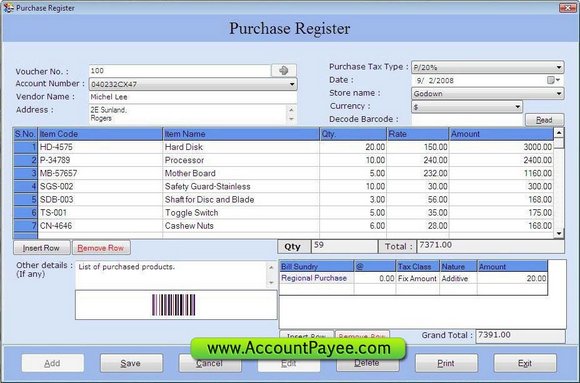The height and width of the screenshot is (383, 580).
Task: Click table scrollbar down arrow
Action: [x=559, y=233]
